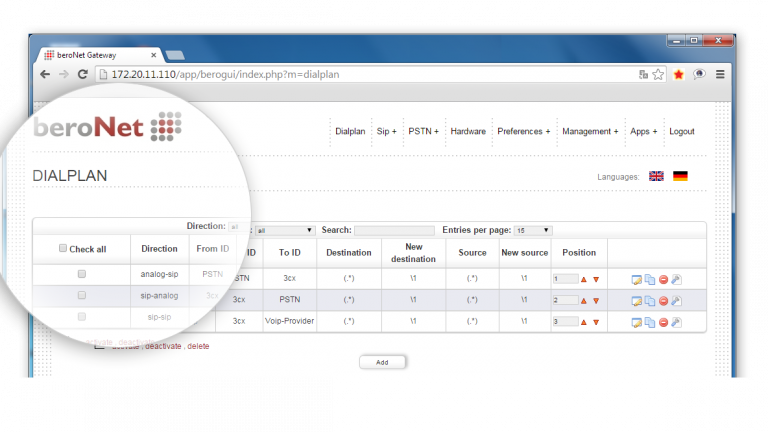Edit the Voip-Provider dialplan entry
The width and height of the screenshot is (768, 432).
coord(636,323)
